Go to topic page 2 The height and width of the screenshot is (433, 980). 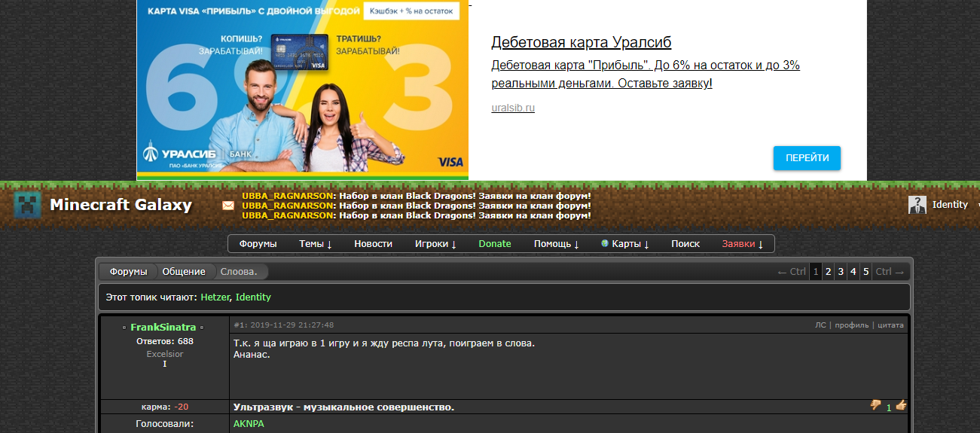tap(828, 272)
